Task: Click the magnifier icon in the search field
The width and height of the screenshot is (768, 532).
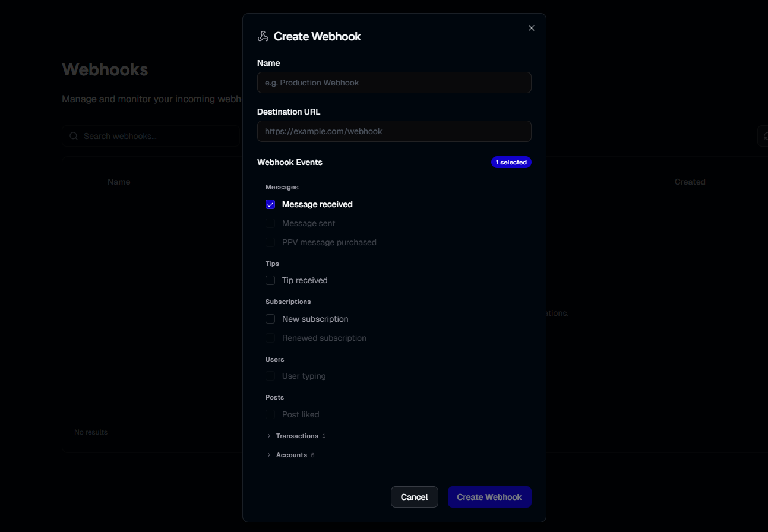Action: pyautogui.click(x=73, y=136)
